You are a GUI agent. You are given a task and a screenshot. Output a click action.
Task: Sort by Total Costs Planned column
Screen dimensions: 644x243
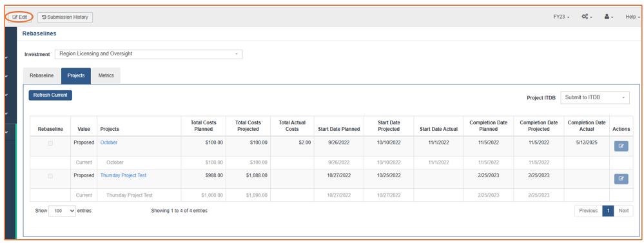(203, 126)
